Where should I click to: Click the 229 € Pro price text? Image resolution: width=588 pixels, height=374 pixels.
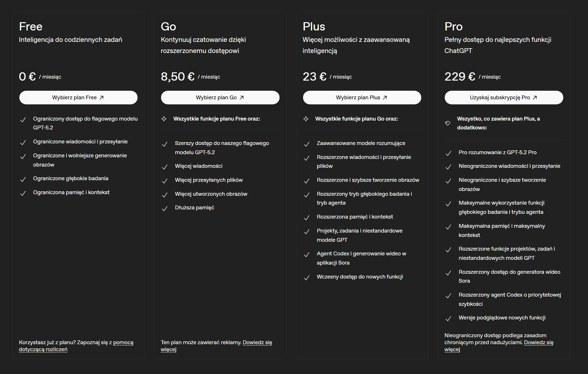[460, 77]
